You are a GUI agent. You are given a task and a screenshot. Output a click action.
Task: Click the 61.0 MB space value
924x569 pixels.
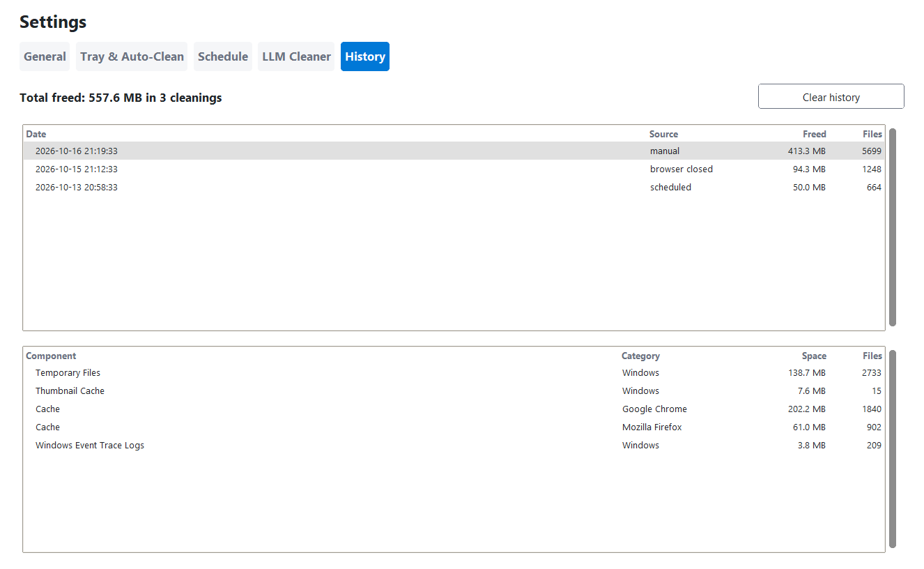point(809,427)
